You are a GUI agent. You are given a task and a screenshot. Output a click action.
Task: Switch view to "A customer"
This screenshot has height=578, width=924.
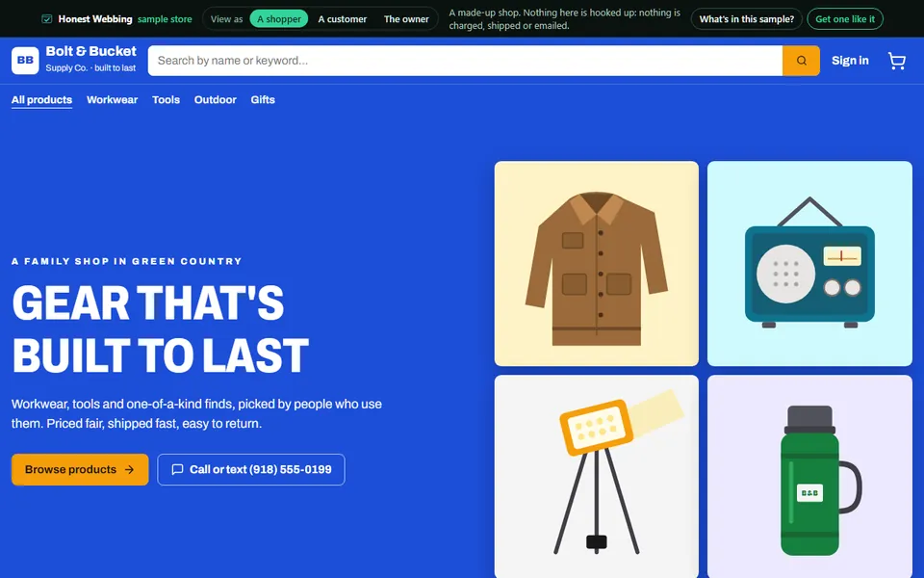coord(343,19)
